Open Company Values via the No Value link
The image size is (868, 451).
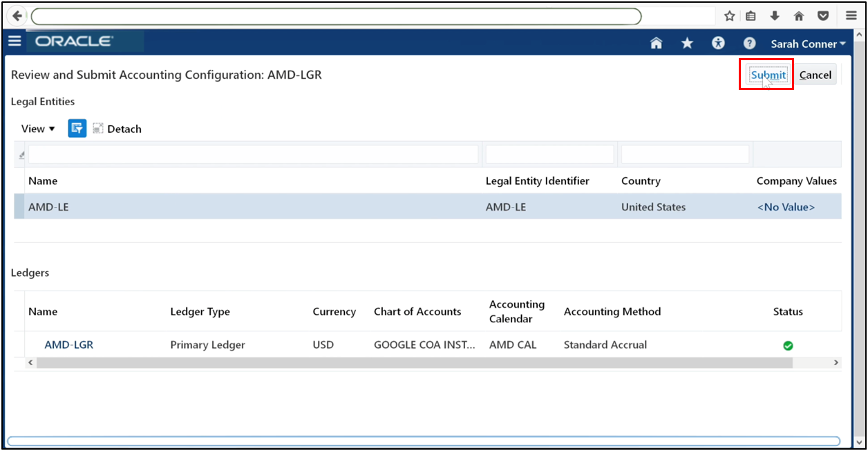(786, 206)
